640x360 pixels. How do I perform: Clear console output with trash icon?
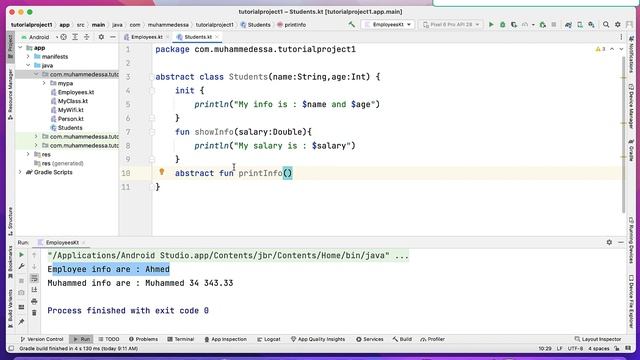click(x=34, y=313)
